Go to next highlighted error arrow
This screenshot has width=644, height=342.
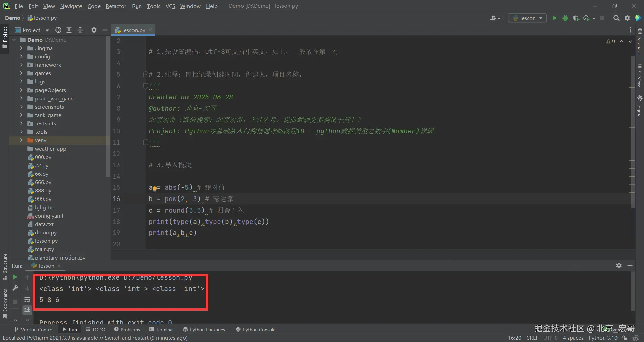tap(630, 41)
